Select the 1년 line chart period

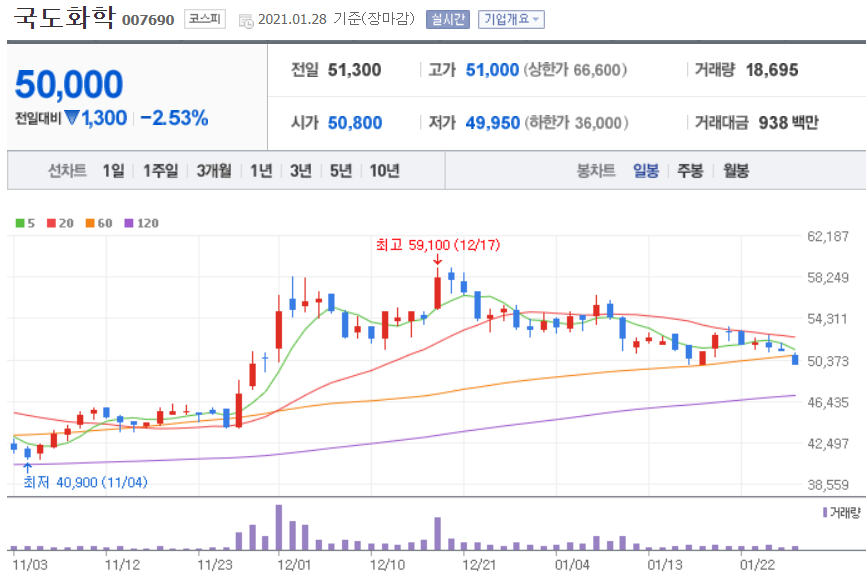click(x=261, y=171)
